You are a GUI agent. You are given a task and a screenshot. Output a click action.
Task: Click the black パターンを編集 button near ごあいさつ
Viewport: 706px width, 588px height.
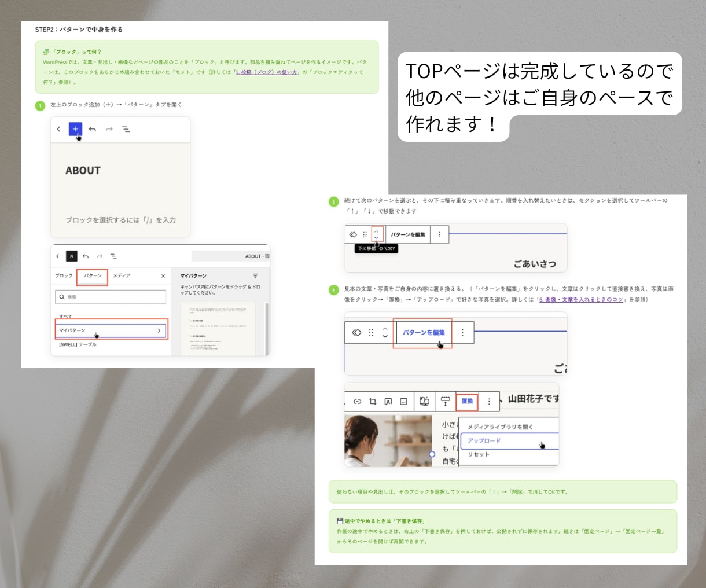click(x=408, y=234)
